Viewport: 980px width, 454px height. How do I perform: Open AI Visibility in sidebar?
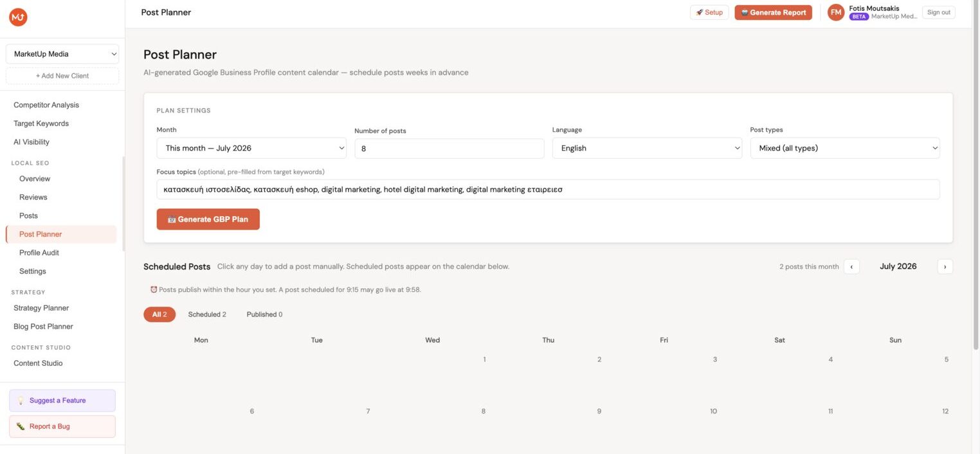[x=32, y=142]
